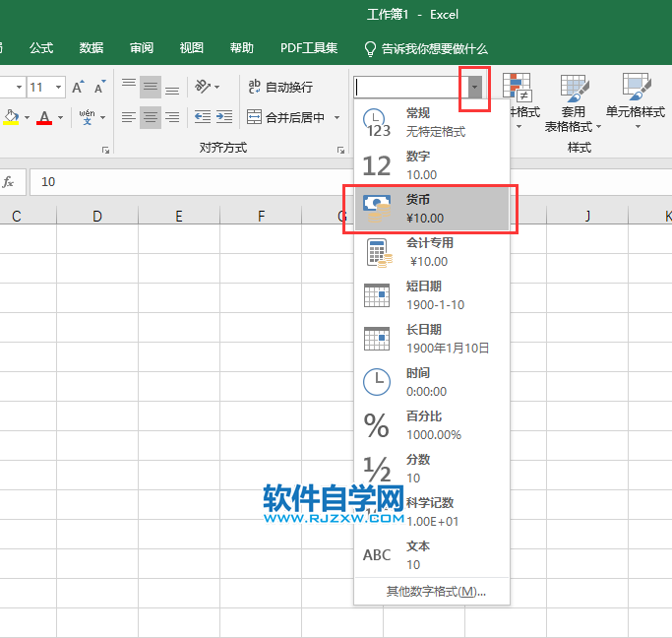Align text to the right
This screenshot has width=672, height=638.
click(x=172, y=117)
